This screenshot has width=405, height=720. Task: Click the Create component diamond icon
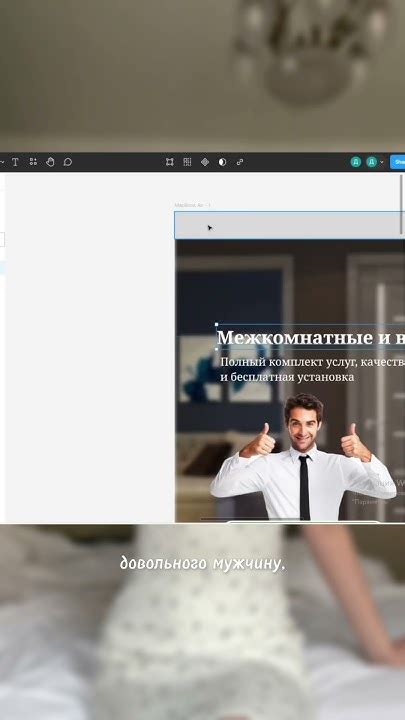click(x=205, y=162)
